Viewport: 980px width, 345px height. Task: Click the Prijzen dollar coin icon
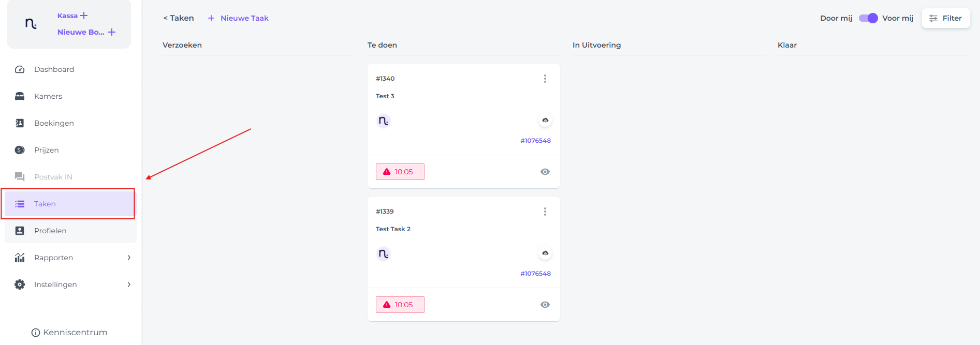(x=20, y=150)
